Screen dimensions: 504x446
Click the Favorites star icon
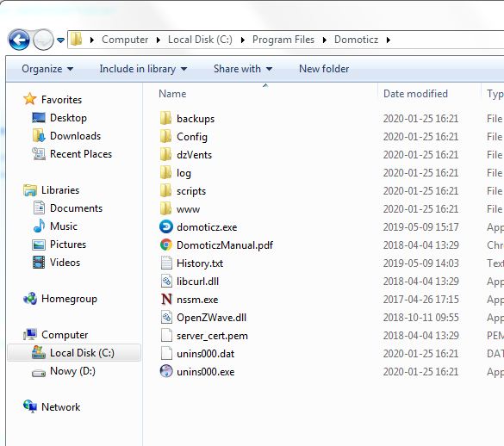tap(29, 99)
